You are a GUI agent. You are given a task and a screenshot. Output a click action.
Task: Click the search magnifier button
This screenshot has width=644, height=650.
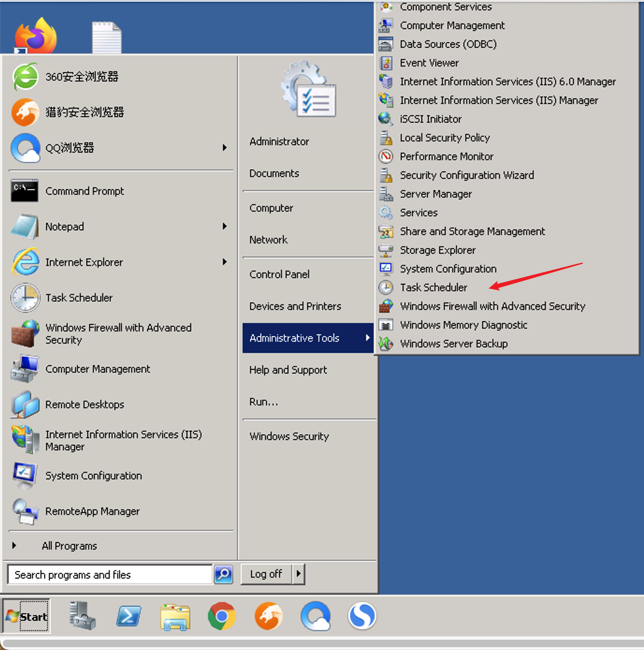224,574
